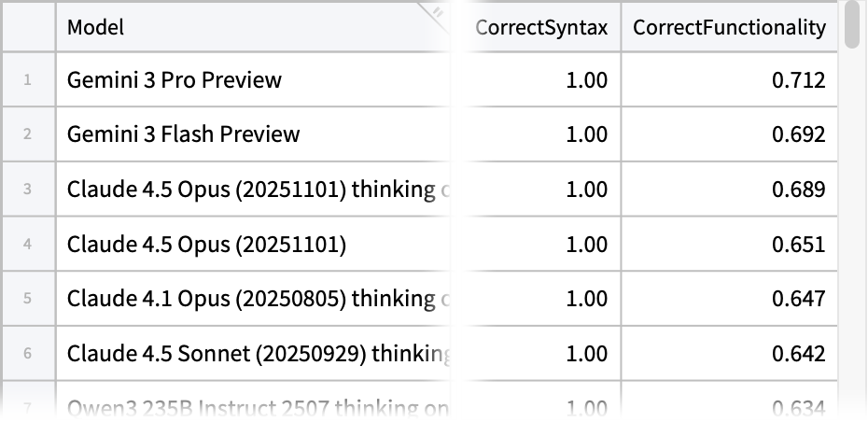Click the CorrectSyntax column header

tap(541, 27)
